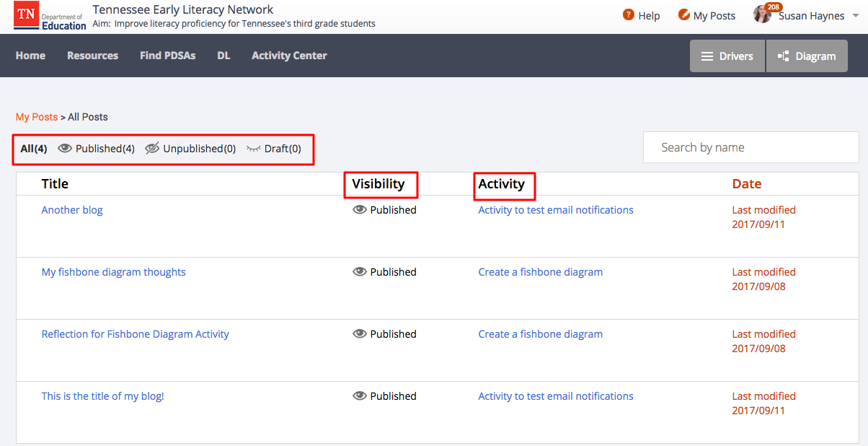
Task: Toggle visibility eye for 'This is the title of my blog!'
Action: coord(360,396)
